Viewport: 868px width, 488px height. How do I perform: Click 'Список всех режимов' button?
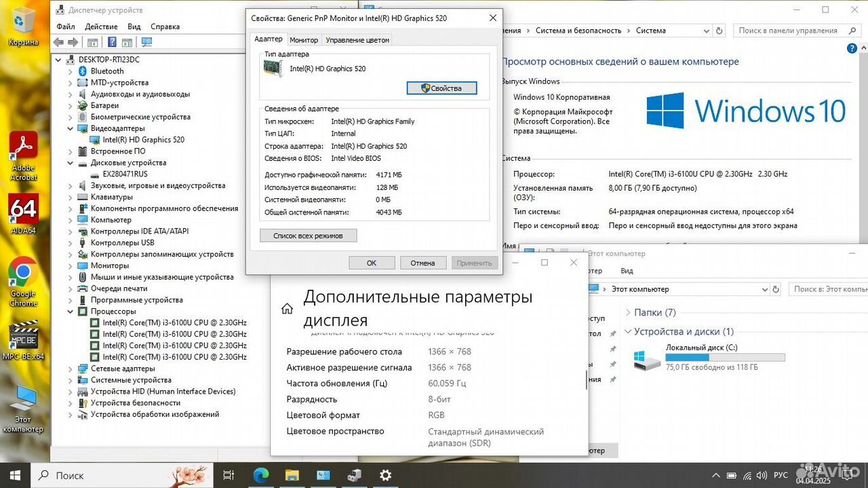pyautogui.click(x=308, y=236)
